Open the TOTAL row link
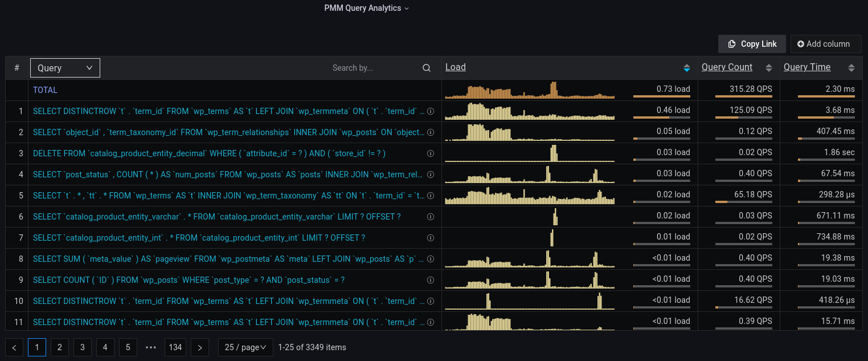Viewport: 868px width, 361px height. tap(45, 90)
